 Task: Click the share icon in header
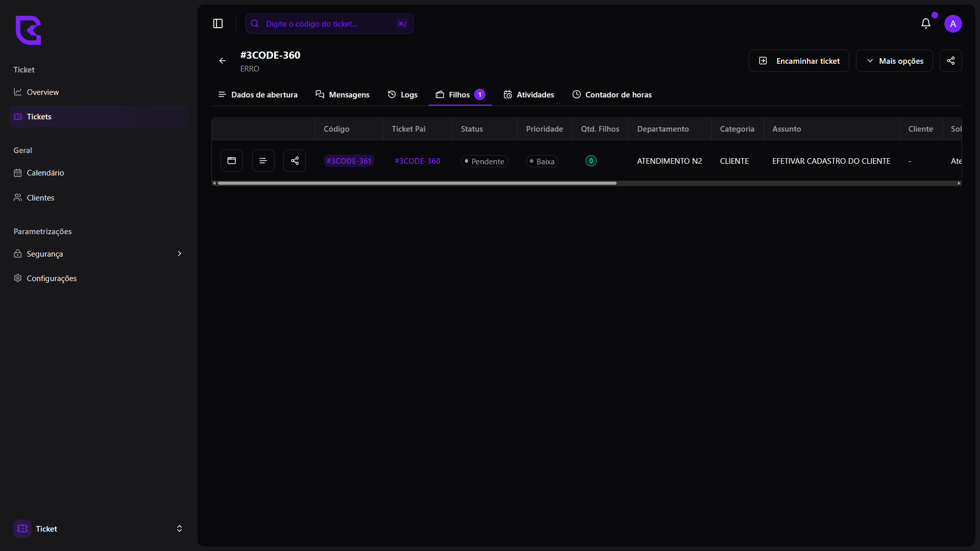coord(950,61)
